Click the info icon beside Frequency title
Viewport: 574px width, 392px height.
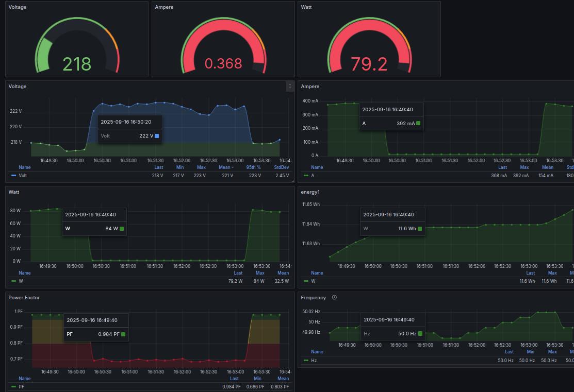tap(334, 298)
